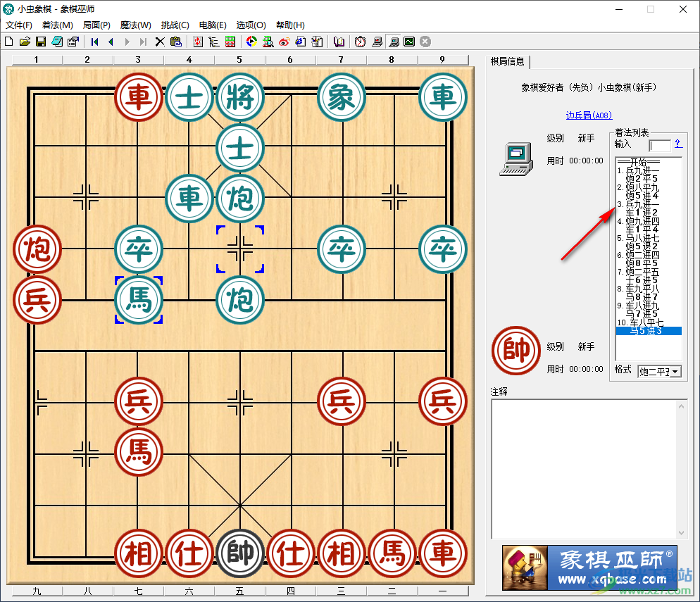Click the alarm clock timer icon
The width and height of the screenshot is (700, 602).
click(361, 42)
